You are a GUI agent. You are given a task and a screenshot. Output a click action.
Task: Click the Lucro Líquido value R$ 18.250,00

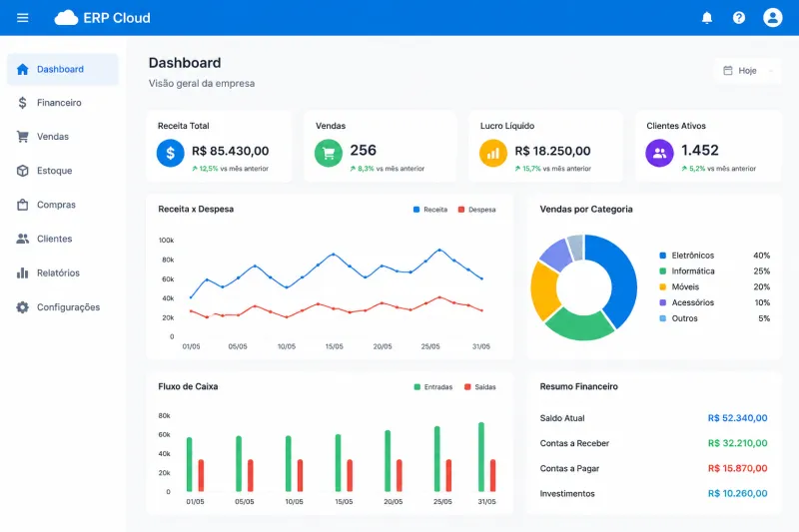coord(553,151)
